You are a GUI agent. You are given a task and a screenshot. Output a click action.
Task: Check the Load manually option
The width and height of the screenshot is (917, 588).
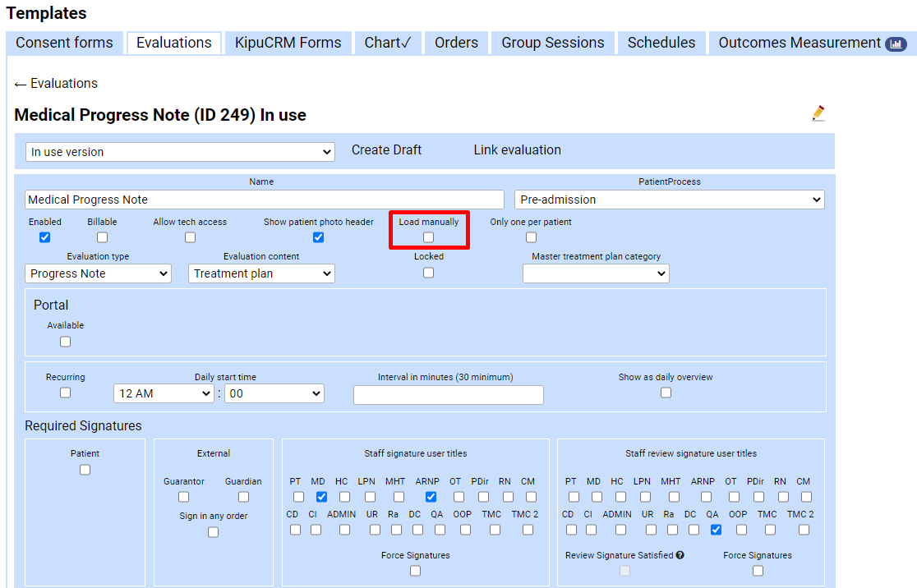[428, 237]
